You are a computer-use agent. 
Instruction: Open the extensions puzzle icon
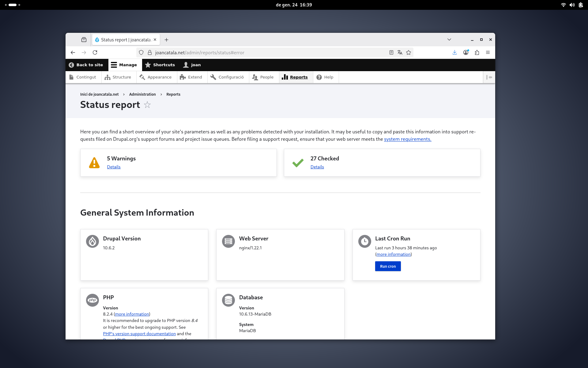[477, 52]
